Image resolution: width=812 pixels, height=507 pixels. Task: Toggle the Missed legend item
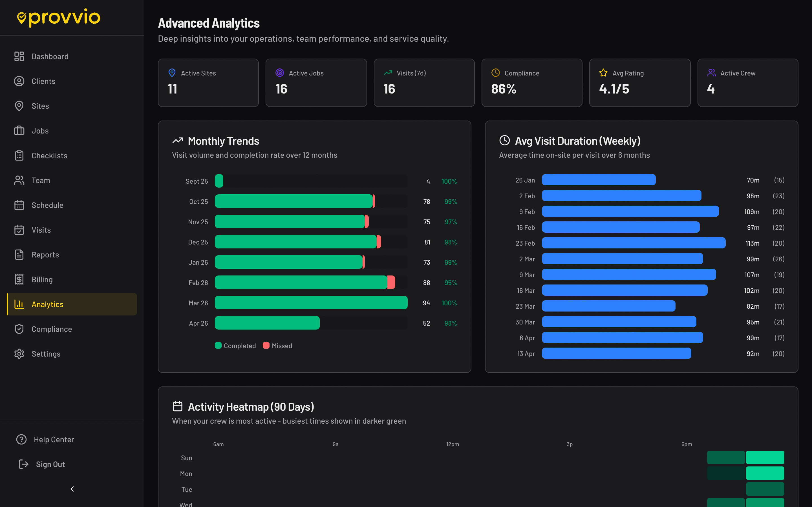277,345
